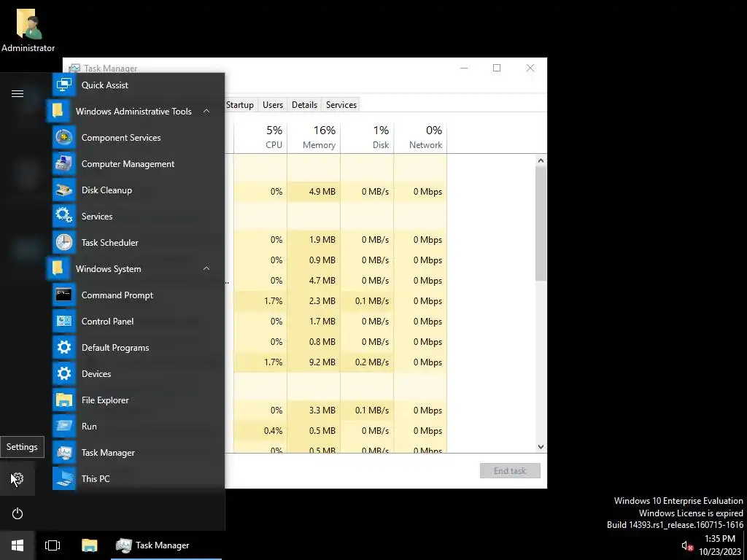Open the Administrator desktop folder icon
The width and height of the screenshot is (747, 560).
click(28, 29)
